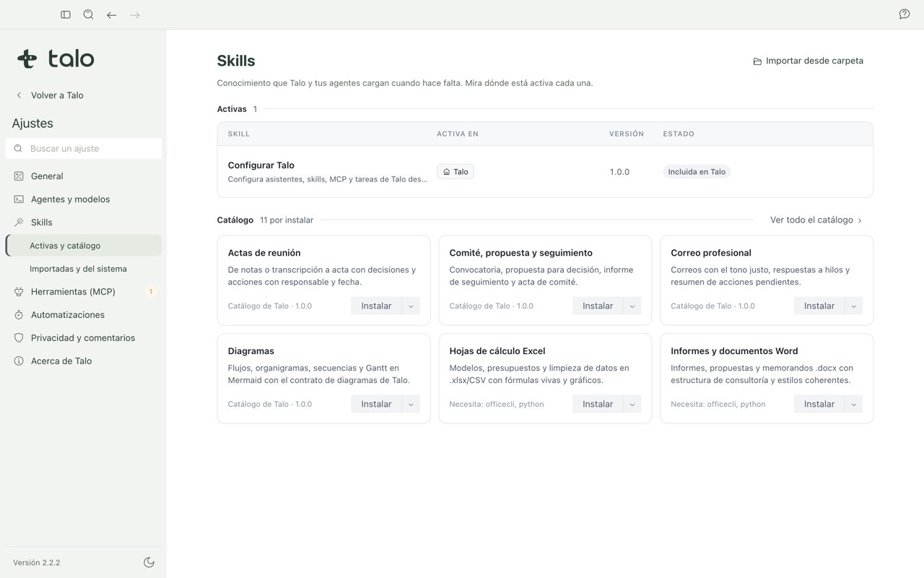Expand install options for Actas de reunión
Image resolution: width=924 pixels, height=578 pixels.
coord(411,306)
